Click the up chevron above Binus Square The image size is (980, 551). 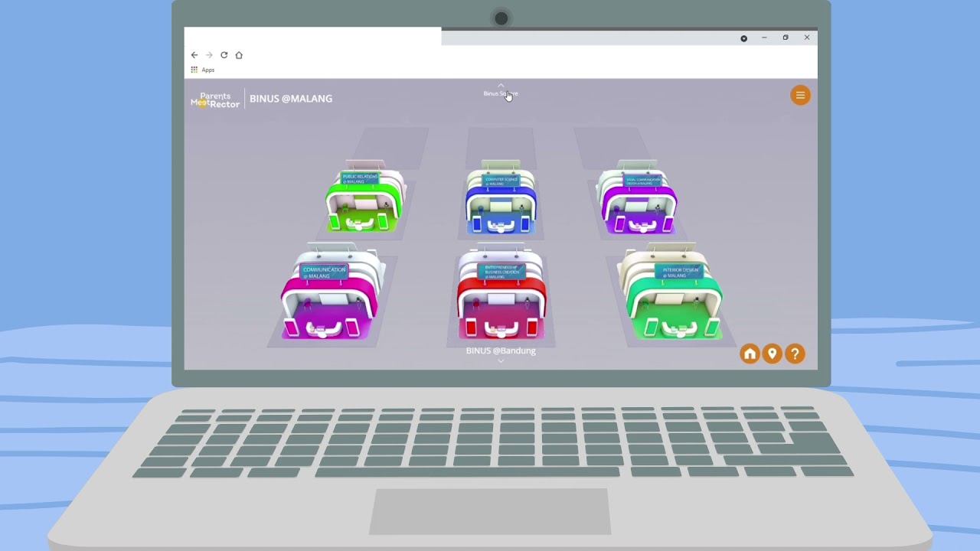coord(501,85)
